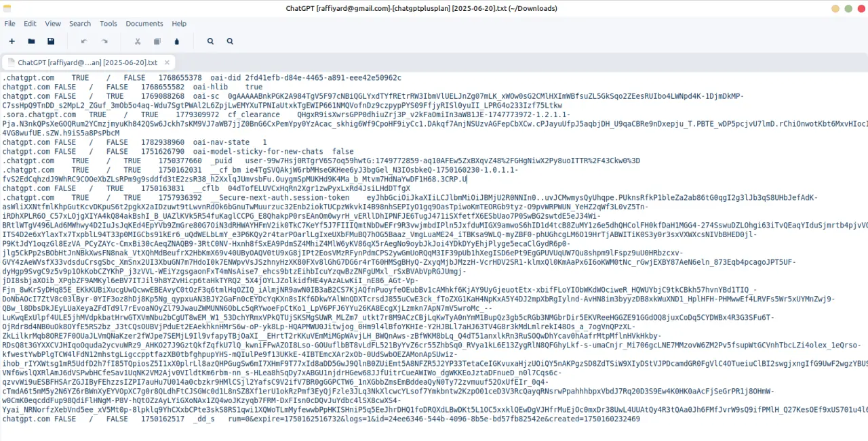Click the text oai-model-sticky-for-new-chats
The width and height of the screenshot is (868, 441).
pos(258,152)
